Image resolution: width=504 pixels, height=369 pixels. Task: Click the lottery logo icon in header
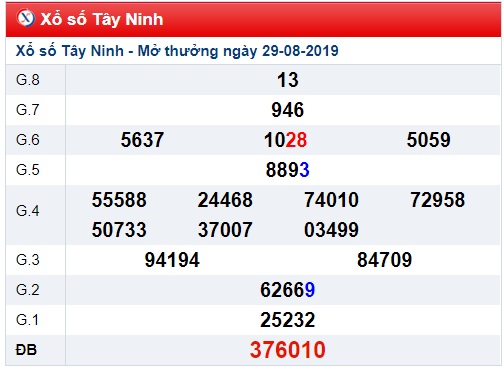click(x=26, y=18)
